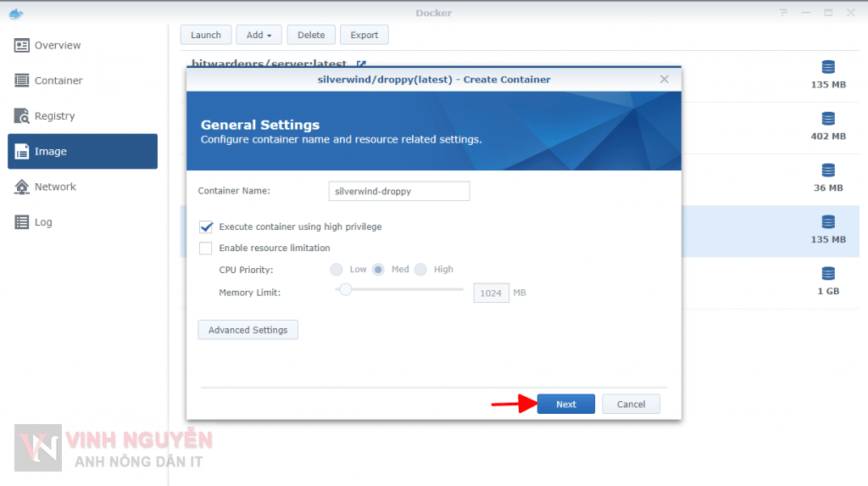
Task: Click the Overview sidebar icon
Action: [22, 45]
